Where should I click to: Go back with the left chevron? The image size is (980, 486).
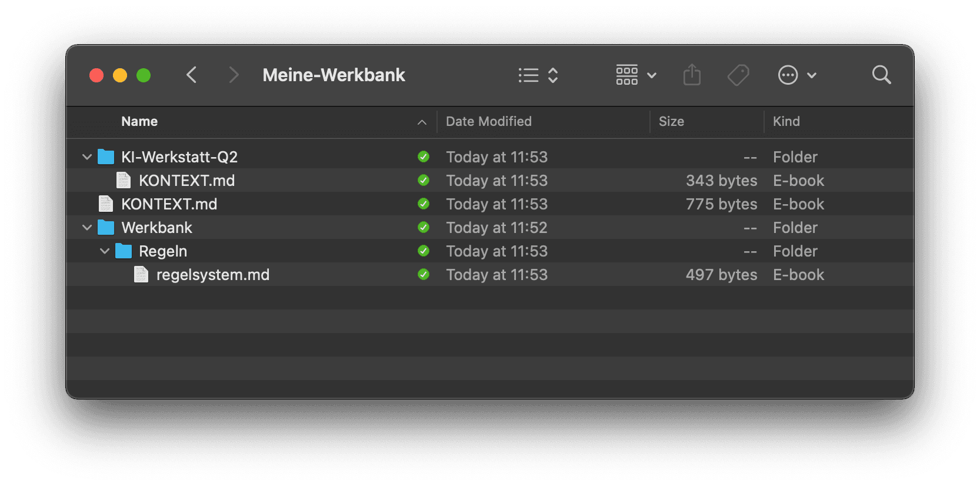pos(191,75)
